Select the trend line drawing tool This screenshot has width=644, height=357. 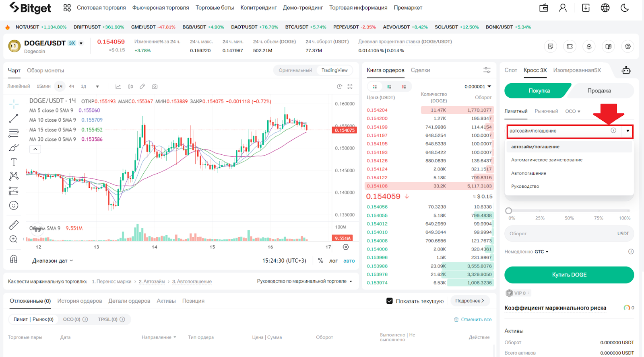(x=14, y=119)
